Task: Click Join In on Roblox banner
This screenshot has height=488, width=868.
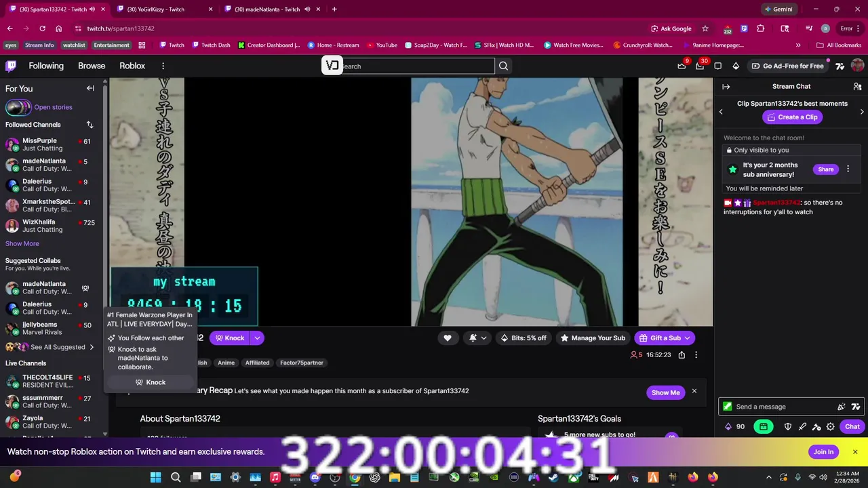Action: click(823, 452)
